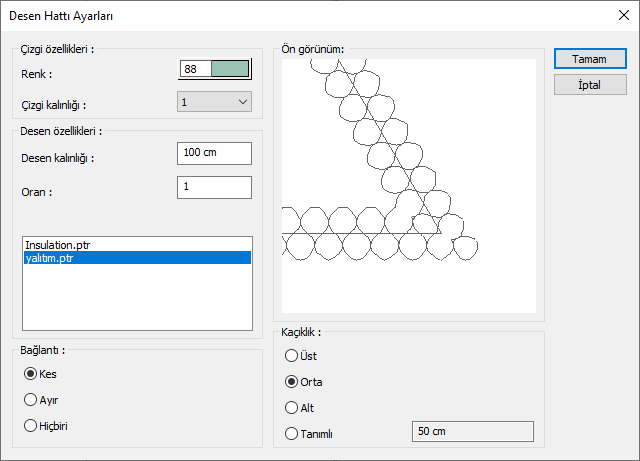640x461 pixels.
Task: Choose the Alt offset radio button
Action: tap(292, 407)
